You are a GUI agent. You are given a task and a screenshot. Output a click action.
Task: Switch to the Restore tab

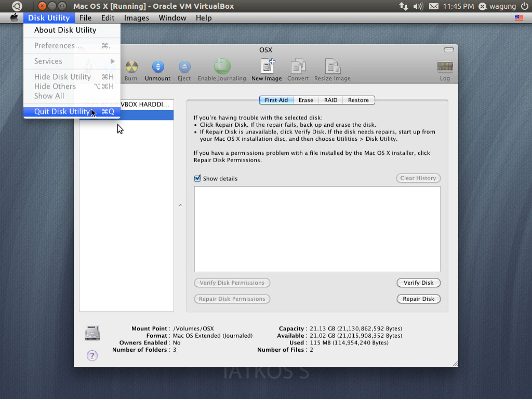(x=358, y=100)
